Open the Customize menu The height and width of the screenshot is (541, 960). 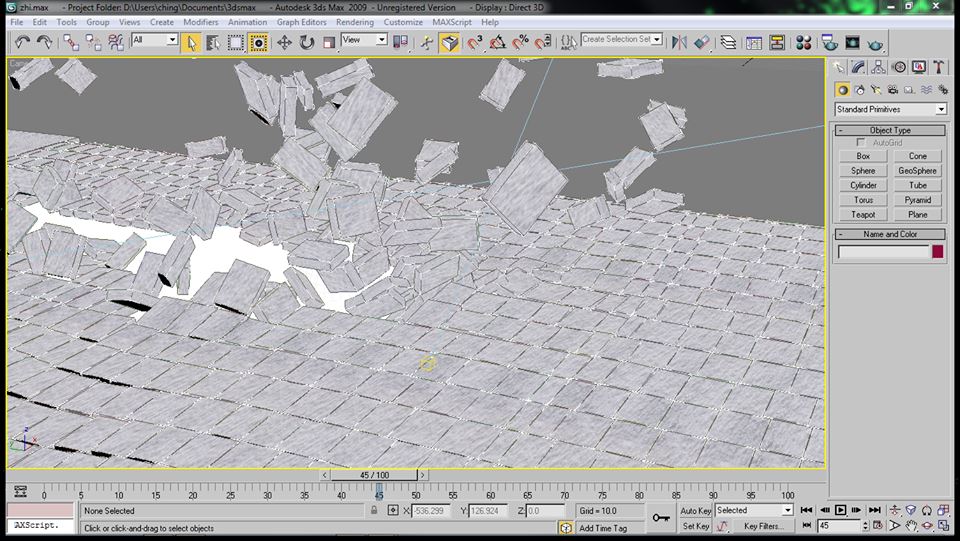[x=403, y=22]
